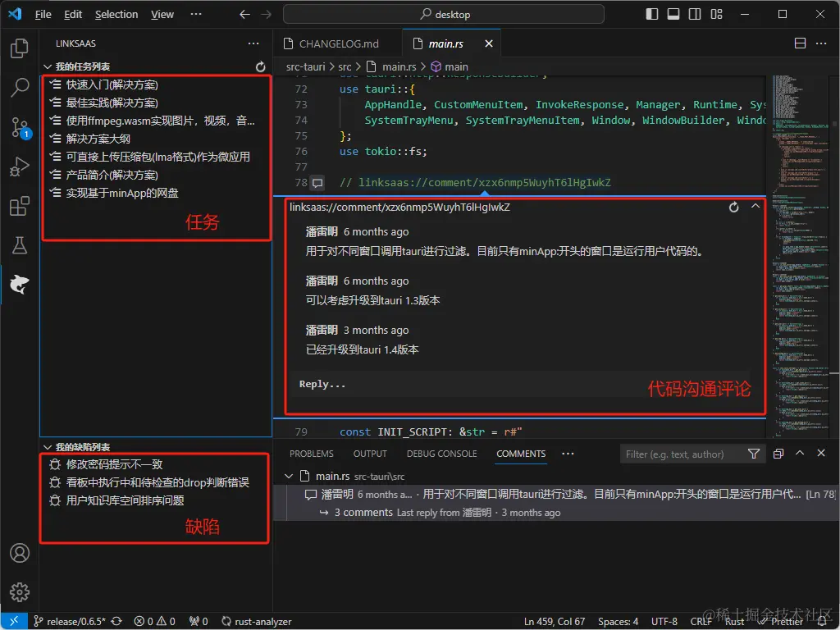Image resolution: width=840 pixels, height=630 pixels.
Task: Switch branch release/0.6.5 in status bar
Action: pyautogui.click(x=70, y=622)
